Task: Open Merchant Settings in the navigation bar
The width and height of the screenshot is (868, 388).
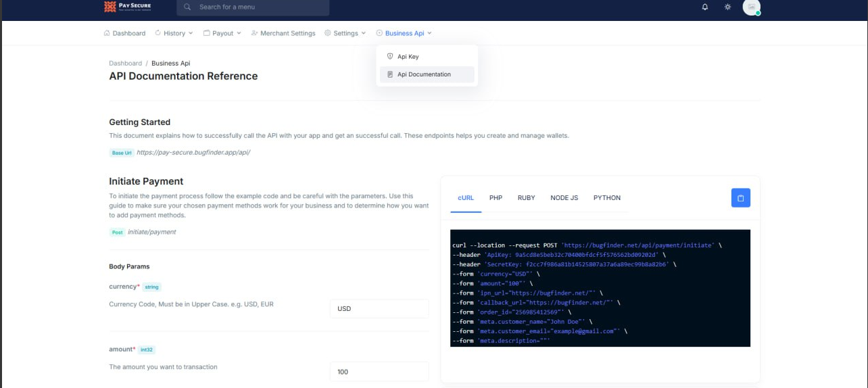Action: coord(283,33)
